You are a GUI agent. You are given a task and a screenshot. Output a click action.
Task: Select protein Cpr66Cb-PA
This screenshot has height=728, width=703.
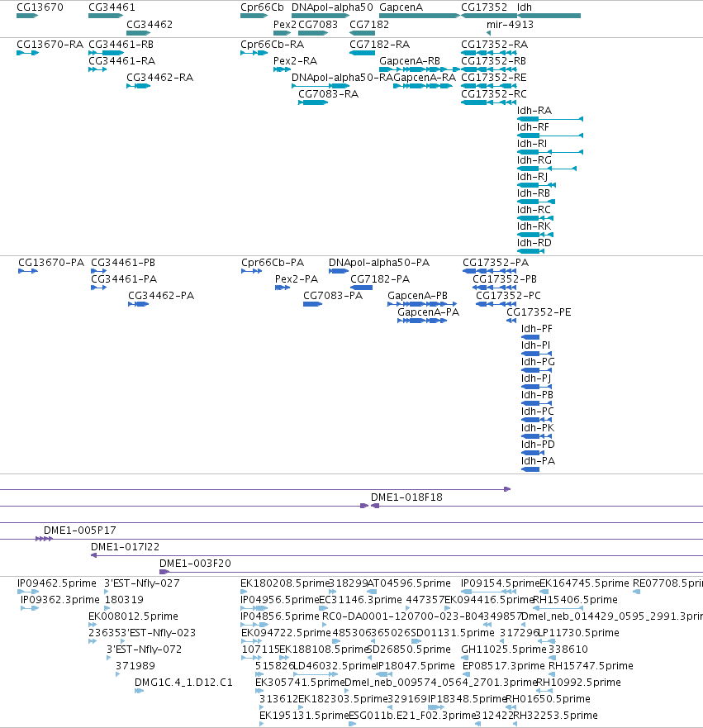(251, 271)
